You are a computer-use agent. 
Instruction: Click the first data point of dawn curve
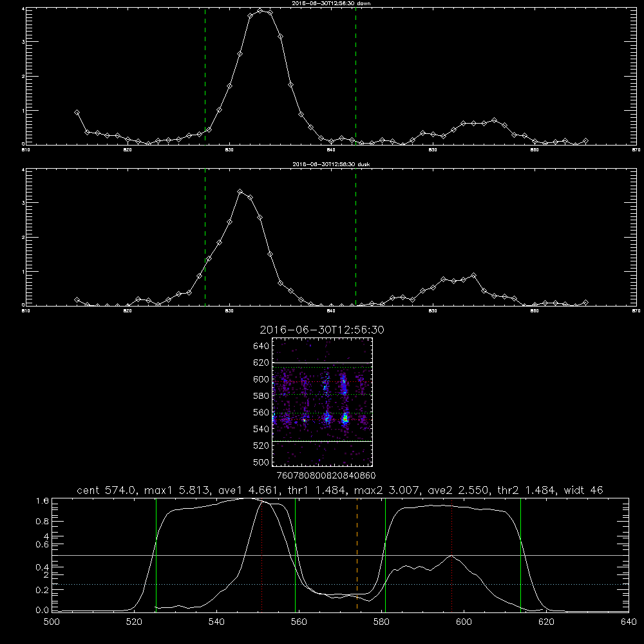point(77,112)
